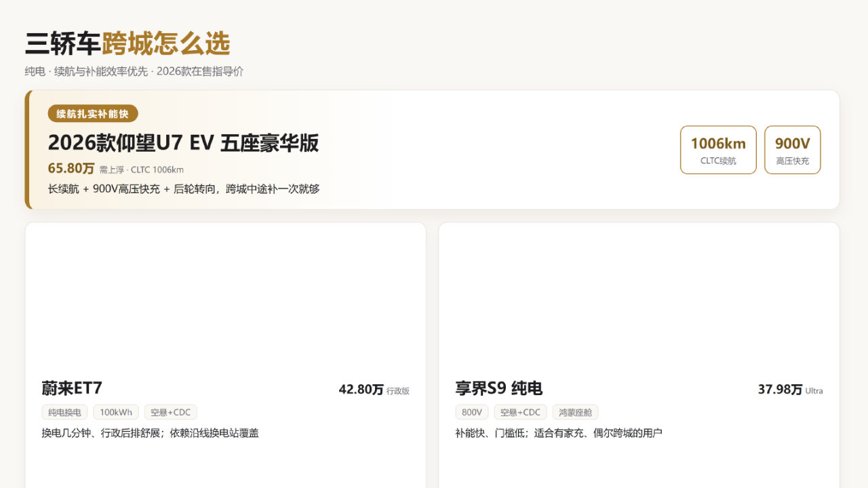Click the 补能快、门槛低 description

coord(559,432)
